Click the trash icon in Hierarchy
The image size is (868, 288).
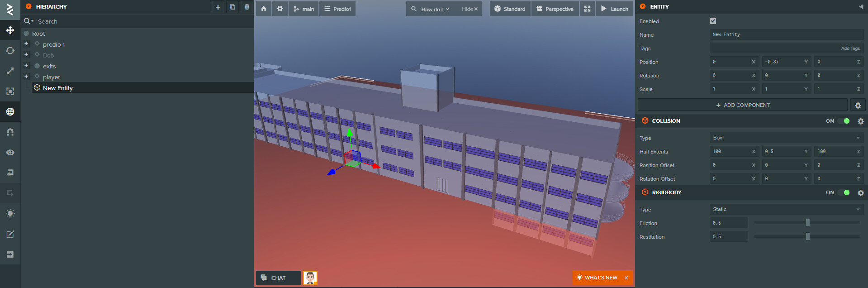[247, 7]
